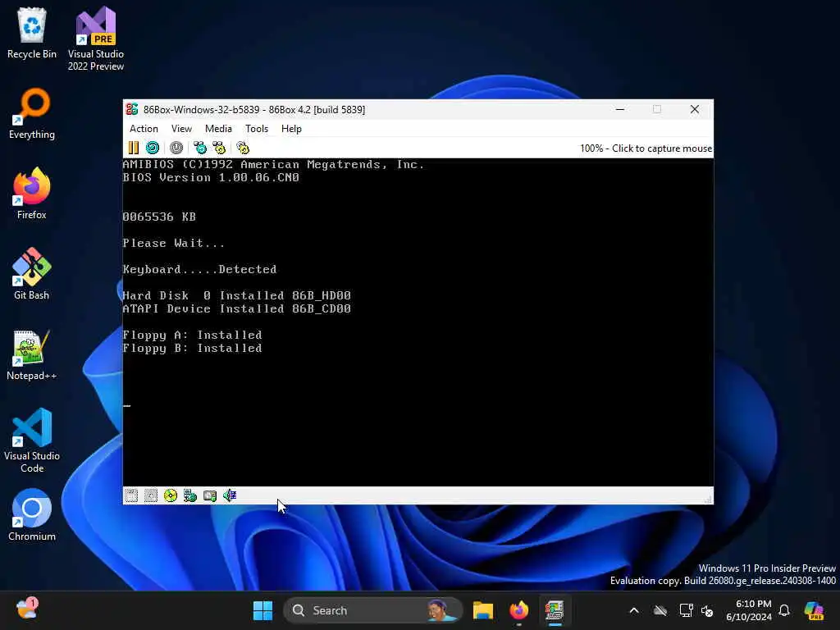
Task: Select the Firefox desktop shortcut
Action: click(32, 194)
